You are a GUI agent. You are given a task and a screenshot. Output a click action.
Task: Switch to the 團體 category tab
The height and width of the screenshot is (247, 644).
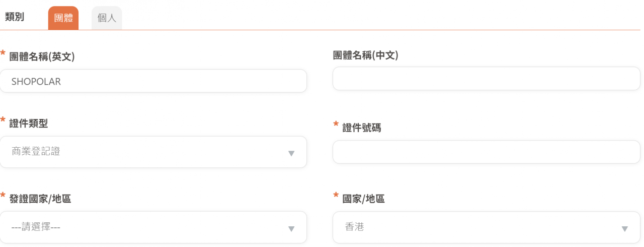pyautogui.click(x=63, y=19)
